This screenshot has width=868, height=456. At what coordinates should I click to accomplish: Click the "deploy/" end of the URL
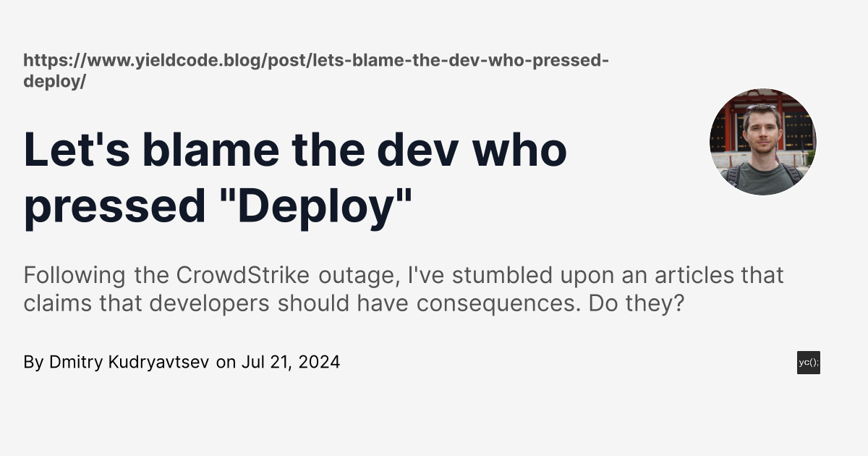tap(54, 81)
